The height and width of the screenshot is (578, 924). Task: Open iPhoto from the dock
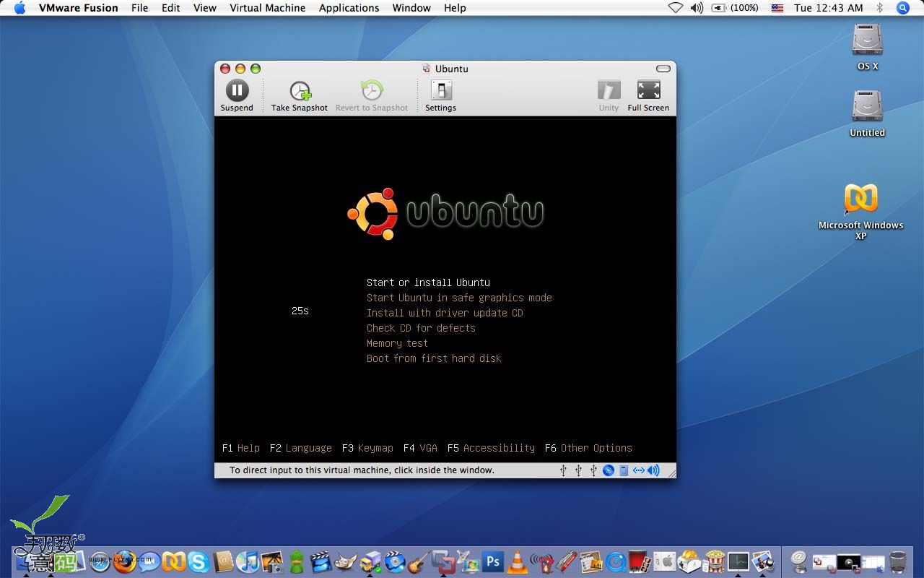click(272, 561)
